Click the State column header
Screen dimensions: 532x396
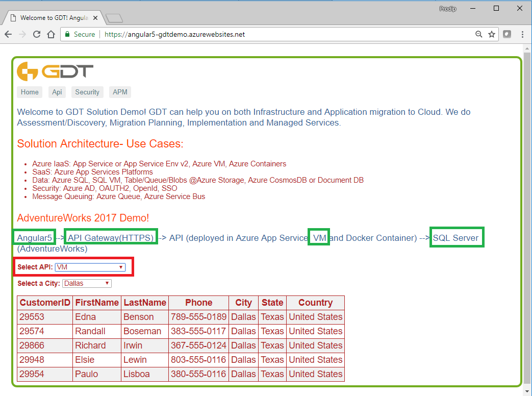click(272, 303)
